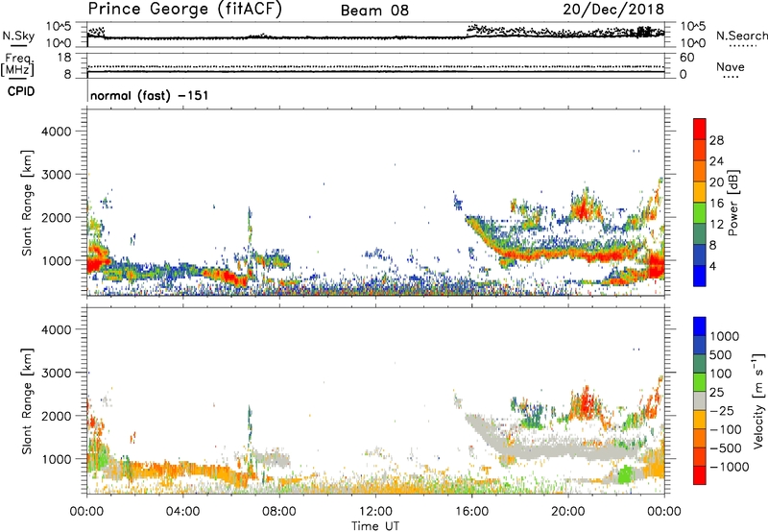Click the '24' tick on Power colorbar
The image size is (768, 532).
pos(716,161)
